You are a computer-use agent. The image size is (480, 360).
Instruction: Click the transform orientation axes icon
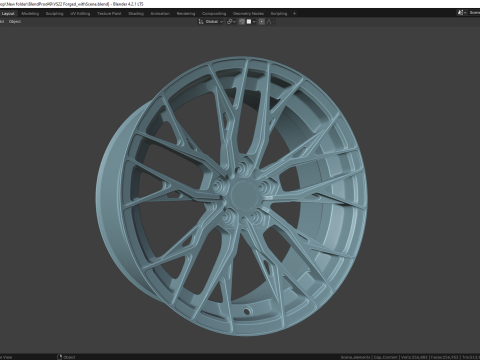201,22
